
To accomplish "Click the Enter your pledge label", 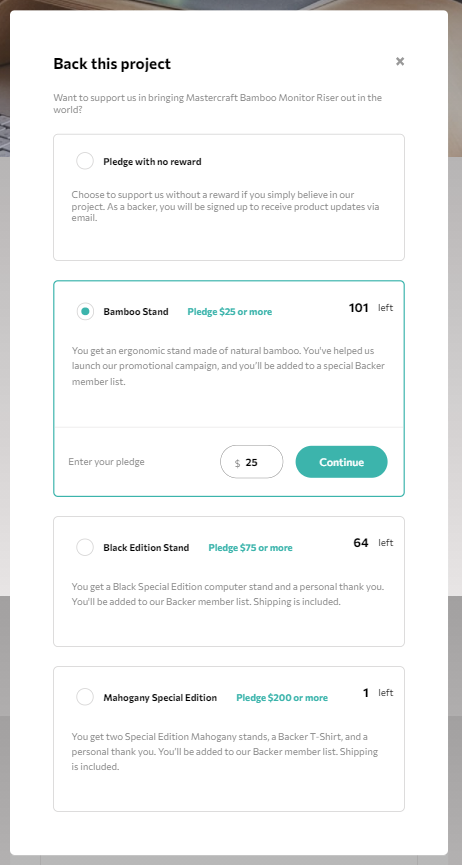I will point(107,462).
